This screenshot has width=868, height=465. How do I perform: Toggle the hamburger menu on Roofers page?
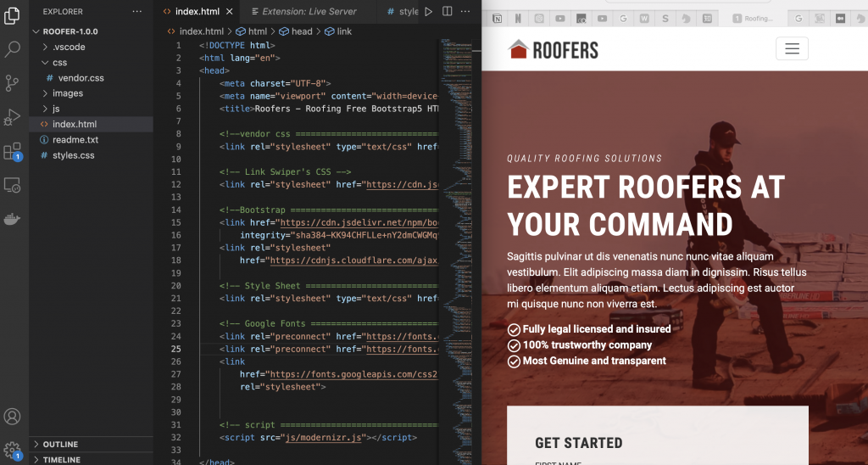[793, 48]
